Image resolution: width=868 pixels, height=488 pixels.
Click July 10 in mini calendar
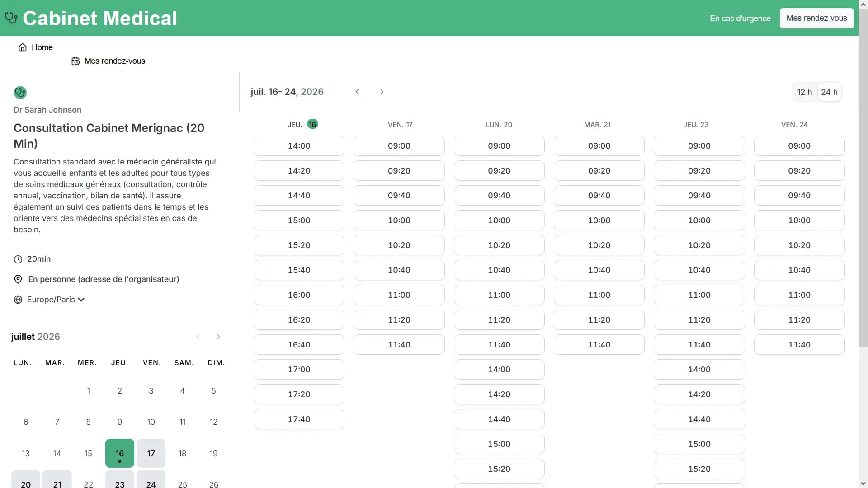[x=151, y=422]
